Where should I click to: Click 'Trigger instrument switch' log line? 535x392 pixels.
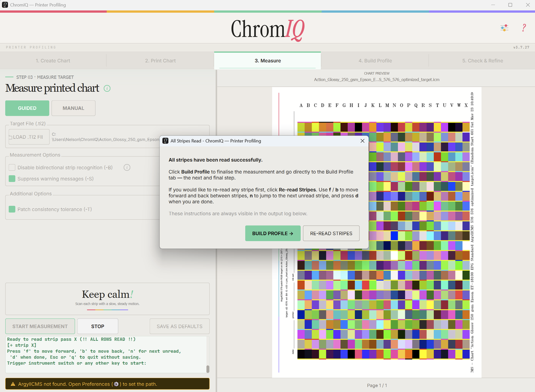(x=77, y=363)
